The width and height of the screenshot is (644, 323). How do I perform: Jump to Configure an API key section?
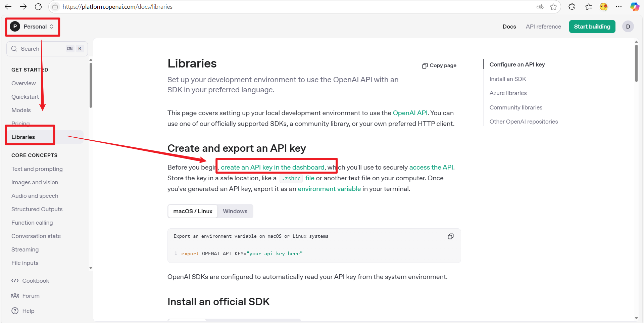[517, 64]
